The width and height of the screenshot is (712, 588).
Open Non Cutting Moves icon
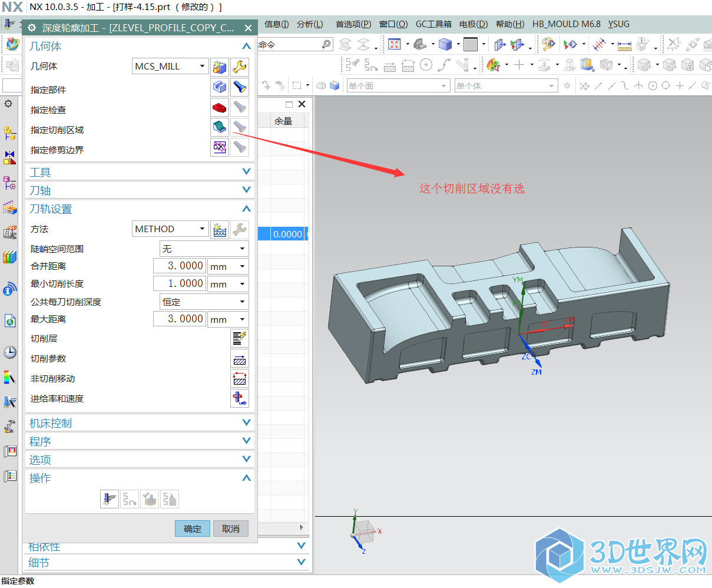pyautogui.click(x=240, y=379)
